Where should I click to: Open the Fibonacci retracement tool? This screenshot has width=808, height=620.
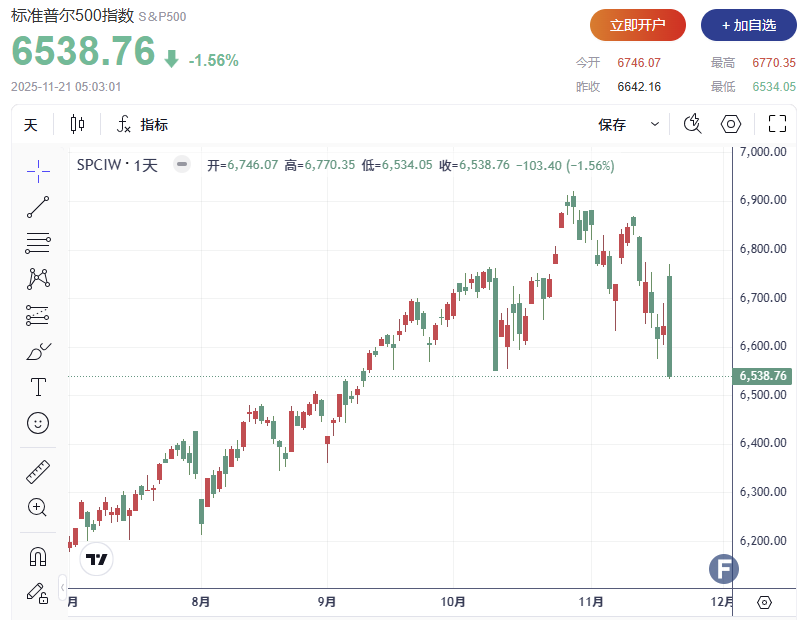38,242
